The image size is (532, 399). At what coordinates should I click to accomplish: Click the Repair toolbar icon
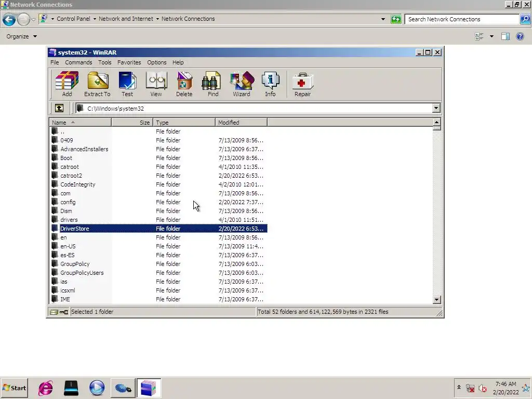click(303, 84)
